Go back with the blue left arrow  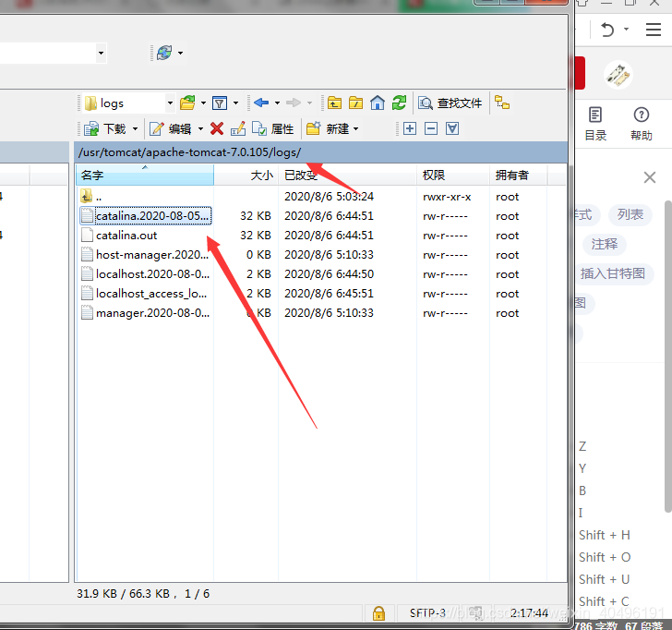(x=261, y=103)
